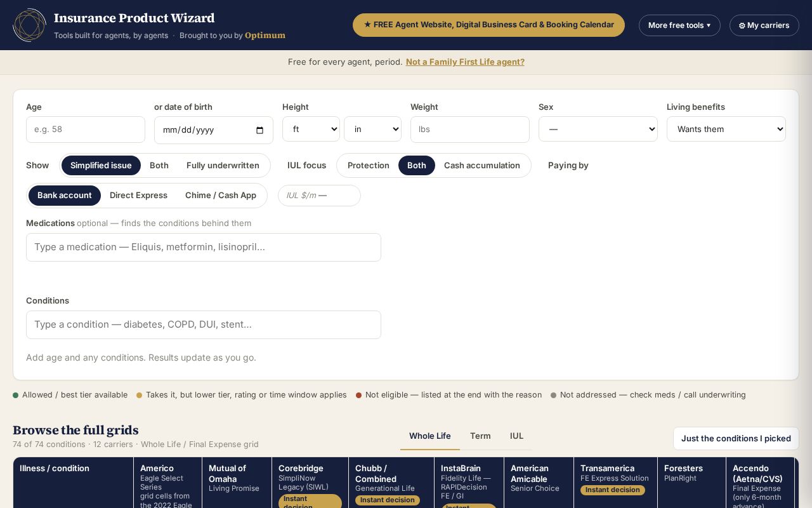The height and width of the screenshot is (508, 812).
Task: Open the Living benefits dropdown
Action: (x=726, y=129)
